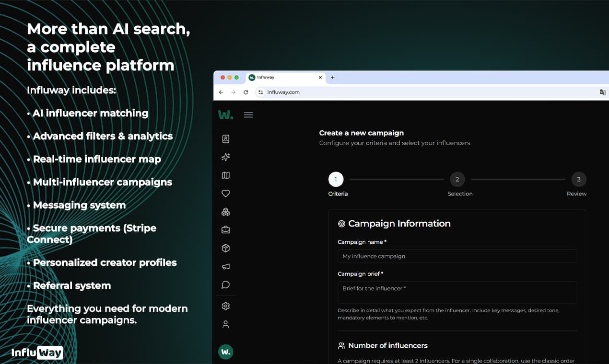Click 'Advanced filters & analytics' bullet text
The width and height of the screenshot is (609, 364).
point(103,136)
